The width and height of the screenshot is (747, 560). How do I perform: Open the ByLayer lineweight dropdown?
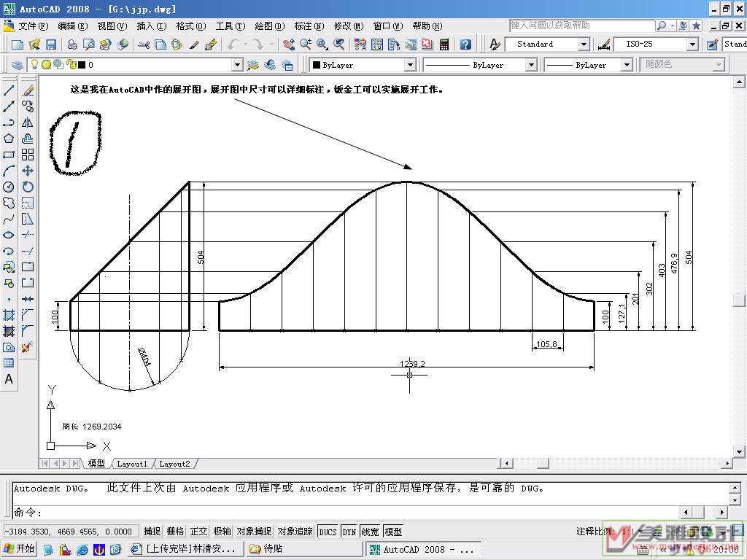point(627,65)
